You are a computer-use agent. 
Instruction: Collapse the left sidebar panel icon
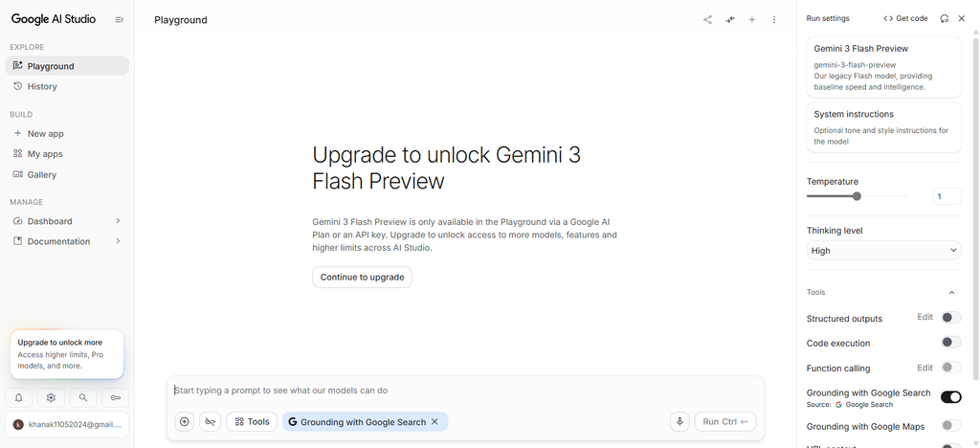120,20
